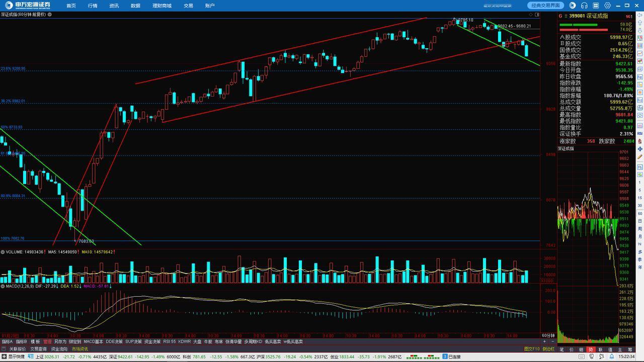
Task: Open the 关联报价 bottom tab
Action: (18, 349)
